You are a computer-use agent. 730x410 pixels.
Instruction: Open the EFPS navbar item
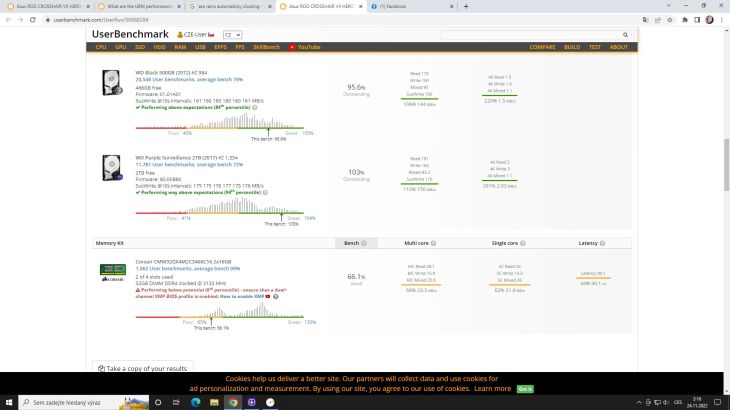tap(220, 47)
